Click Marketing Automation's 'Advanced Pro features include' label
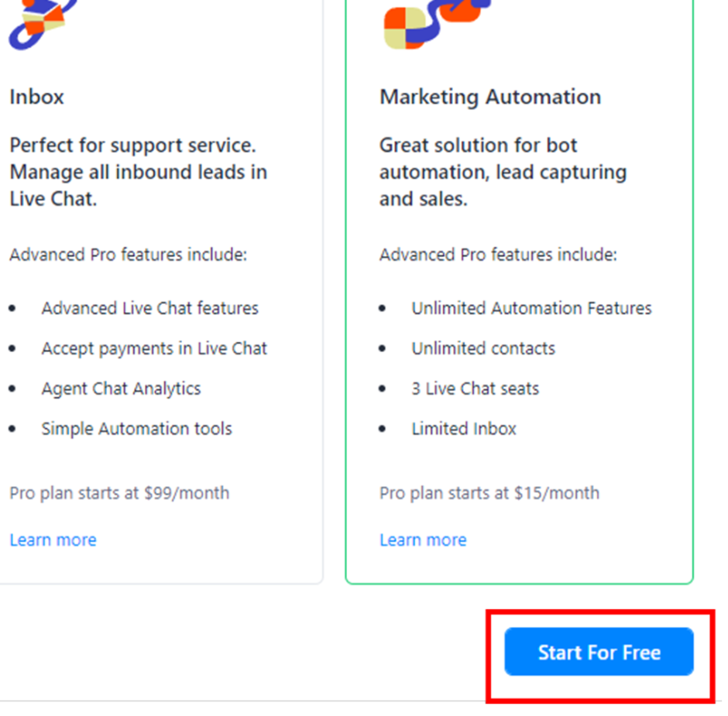 tap(498, 255)
